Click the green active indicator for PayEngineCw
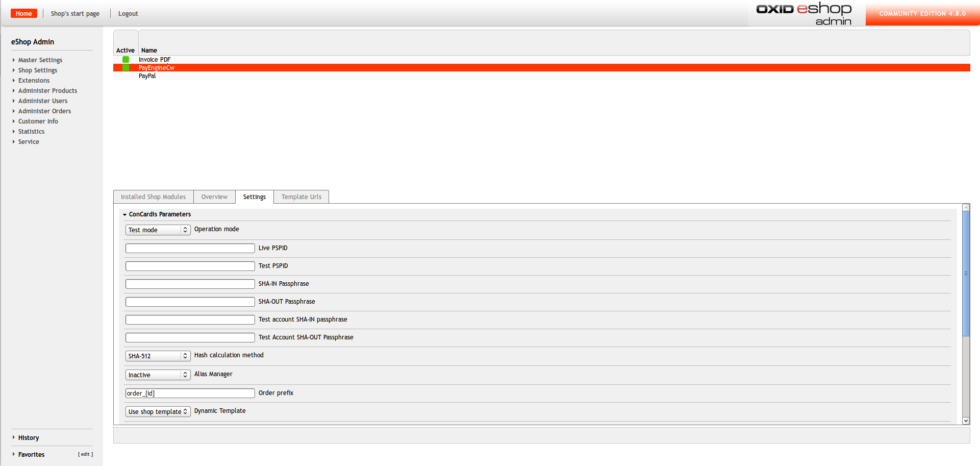980x466 pixels. (125, 68)
